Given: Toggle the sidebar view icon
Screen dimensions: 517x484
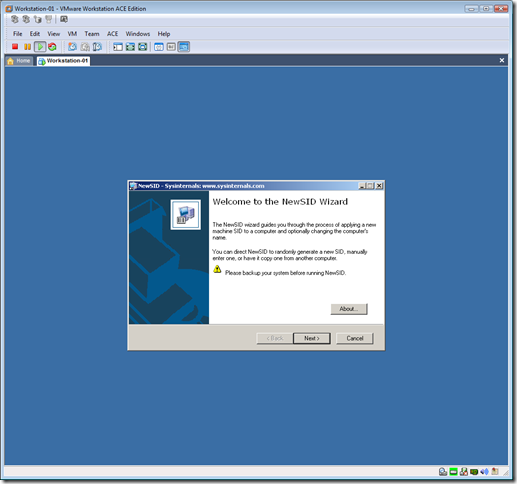Looking at the screenshot, I should click(x=118, y=47).
